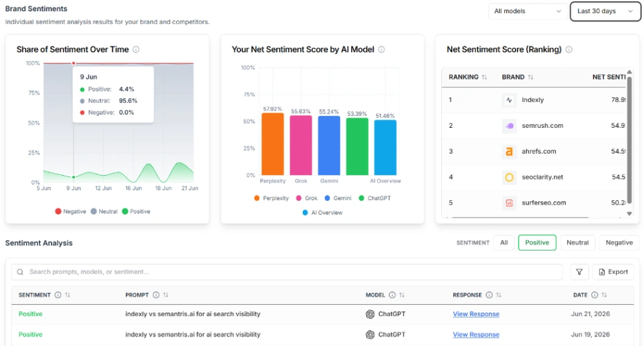The image size is (644, 346).
Task: Click the pink Grok bar
Action: click(301, 145)
